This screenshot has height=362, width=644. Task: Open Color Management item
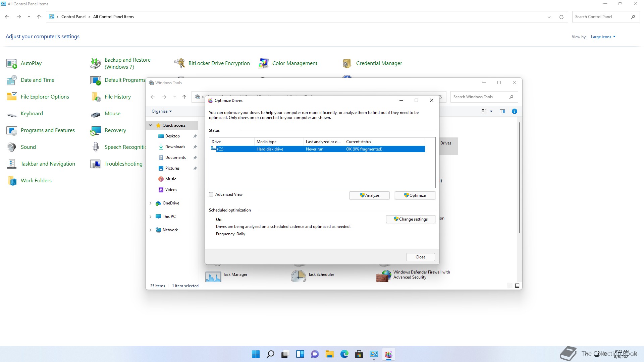(x=288, y=63)
